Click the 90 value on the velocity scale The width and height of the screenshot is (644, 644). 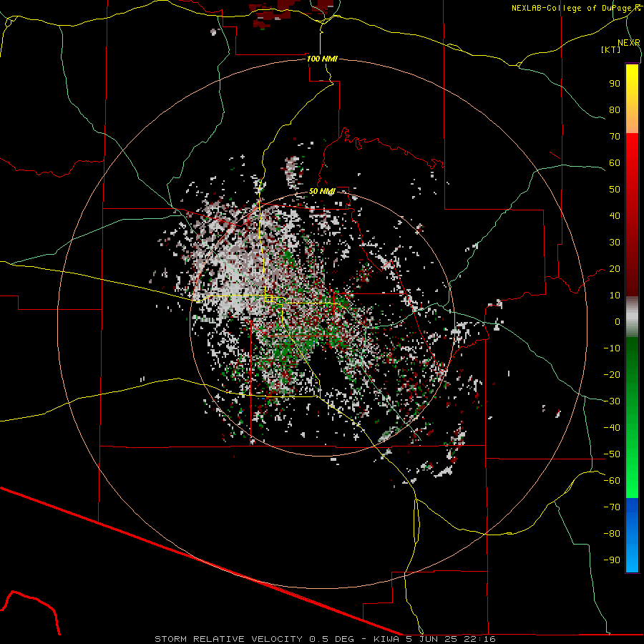[615, 84]
